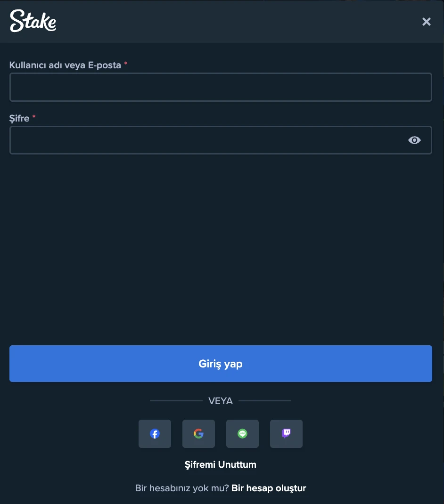Sign in with the Twitch icon
This screenshot has height=504, width=444.
pos(286,433)
